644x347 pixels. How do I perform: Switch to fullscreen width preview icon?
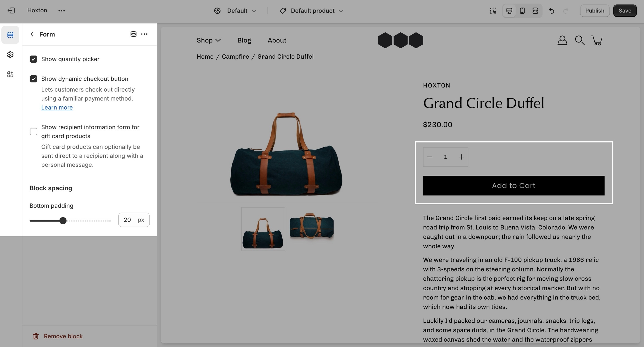tap(535, 11)
